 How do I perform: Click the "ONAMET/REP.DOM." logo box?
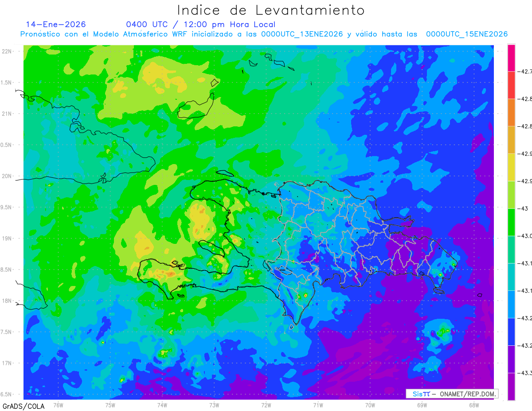click(x=452, y=394)
